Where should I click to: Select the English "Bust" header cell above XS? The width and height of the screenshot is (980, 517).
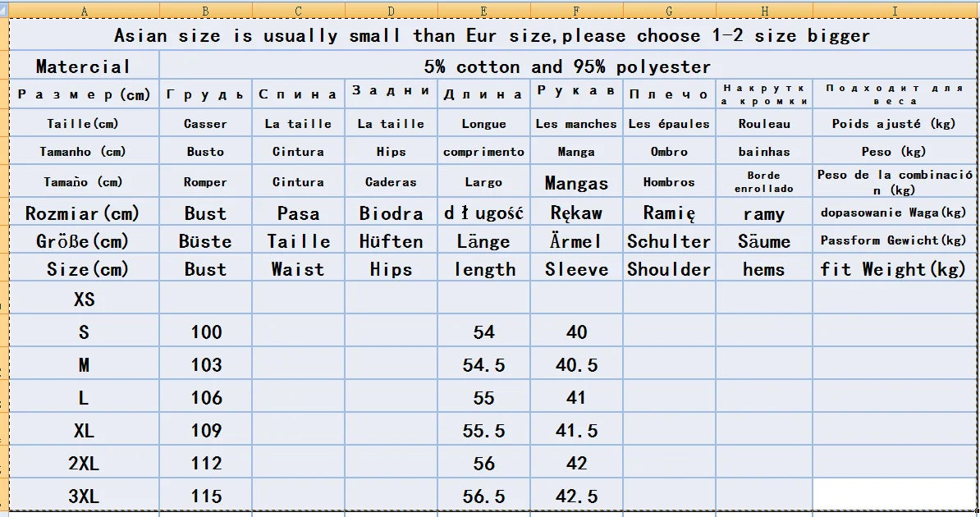(205, 269)
